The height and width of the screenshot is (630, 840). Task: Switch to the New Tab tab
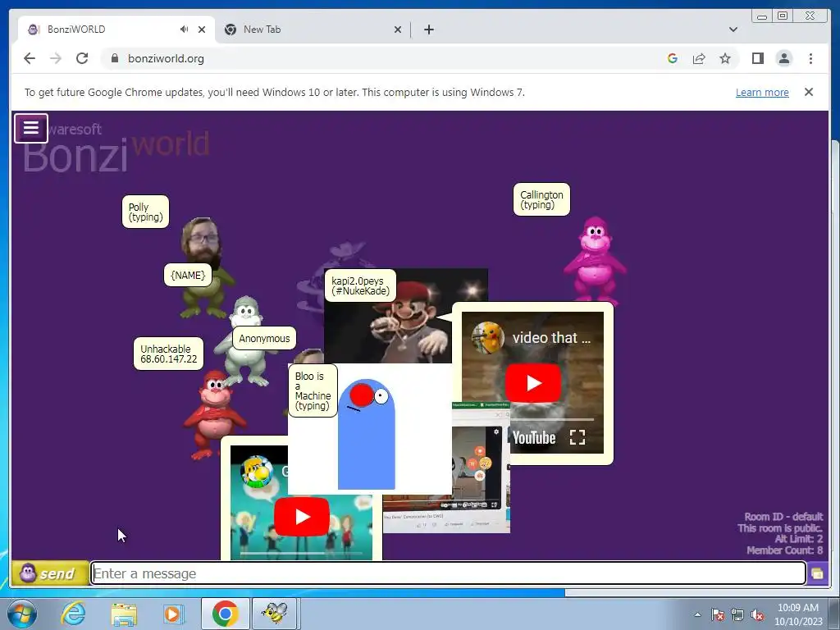tap(312, 30)
